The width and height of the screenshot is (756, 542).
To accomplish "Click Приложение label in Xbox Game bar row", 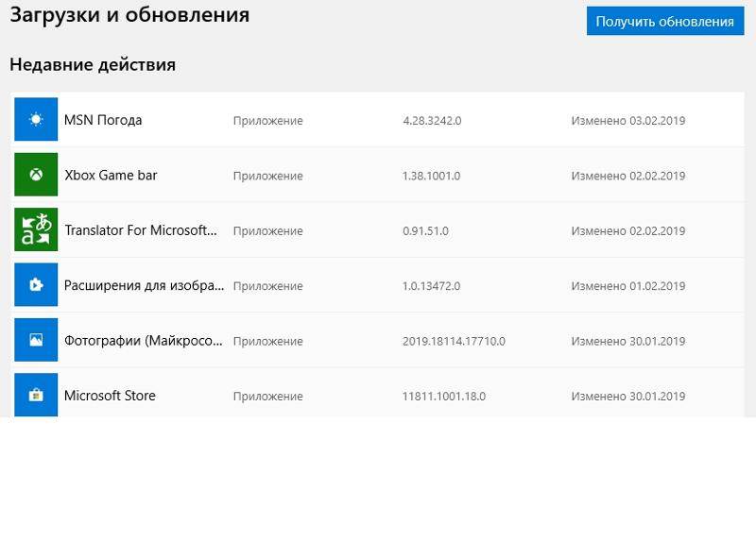I will pyautogui.click(x=268, y=177).
